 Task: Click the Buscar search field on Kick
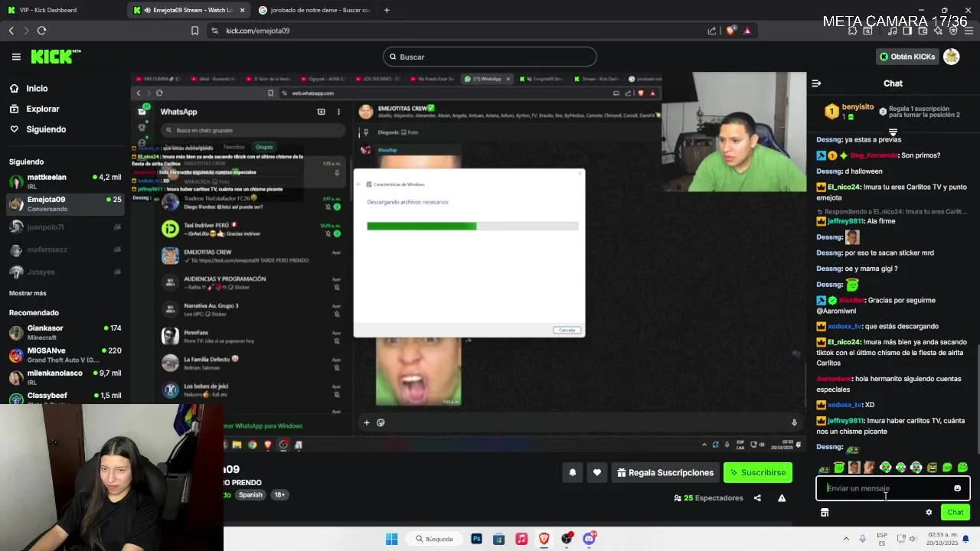coord(490,57)
